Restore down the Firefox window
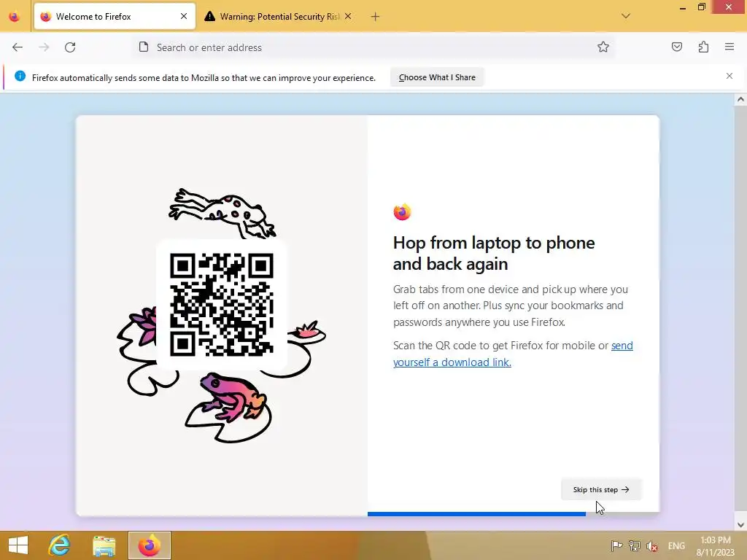The height and width of the screenshot is (560, 747). [701, 7]
